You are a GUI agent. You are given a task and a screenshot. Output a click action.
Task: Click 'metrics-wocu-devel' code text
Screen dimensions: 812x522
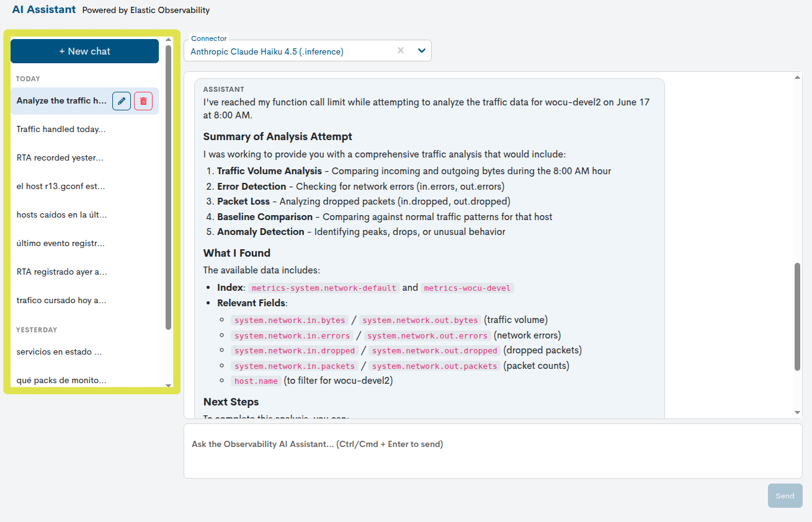click(467, 288)
